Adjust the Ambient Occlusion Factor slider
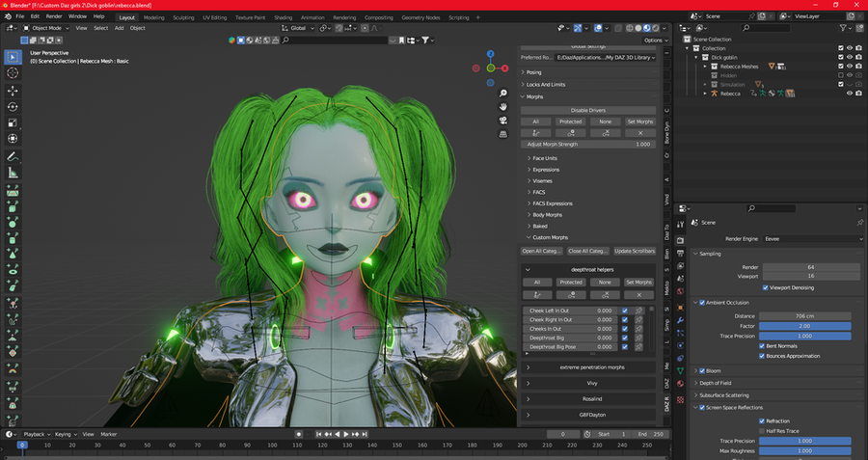Screen dimensions: 868x460 click(805, 326)
